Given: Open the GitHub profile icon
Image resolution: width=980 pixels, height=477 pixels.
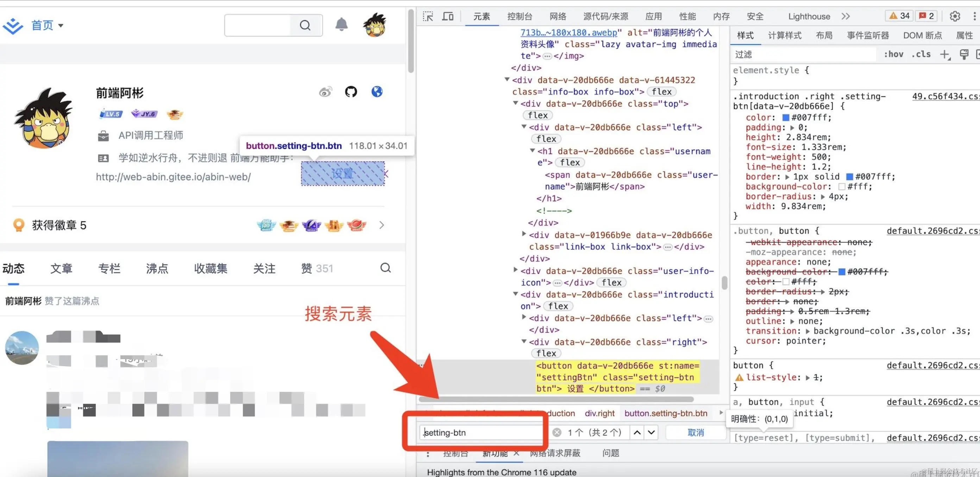Looking at the screenshot, I should pyautogui.click(x=351, y=91).
